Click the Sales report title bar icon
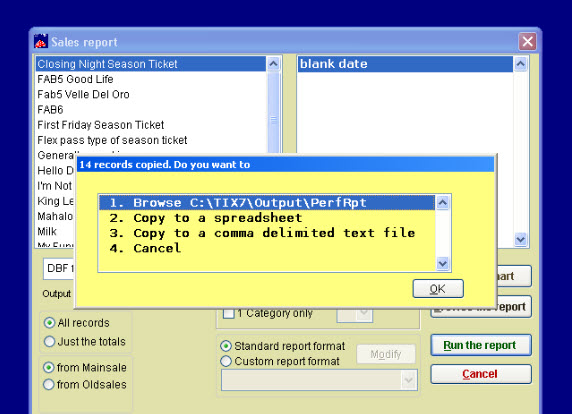This screenshot has height=414, width=572. point(41,42)
